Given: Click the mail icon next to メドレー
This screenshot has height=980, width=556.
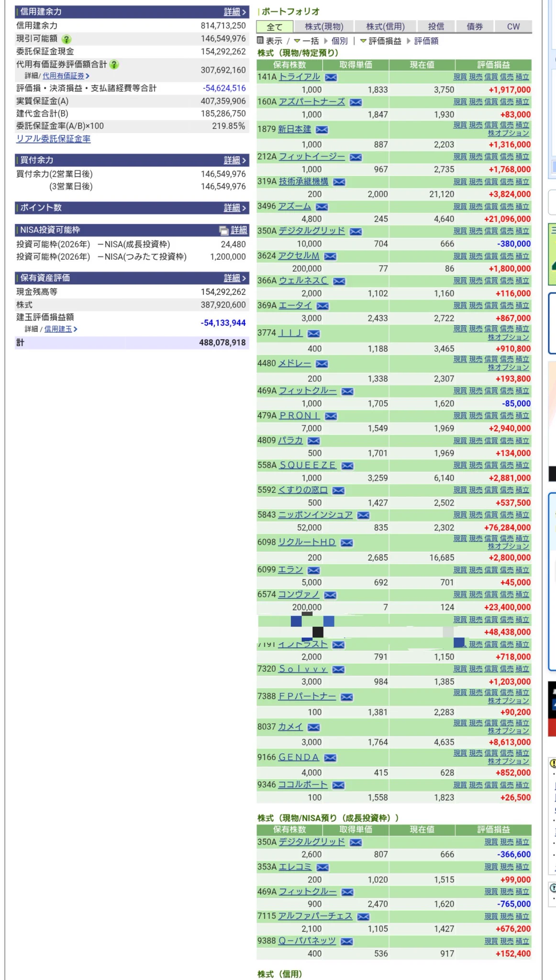Looking at the screenshot, I should pyautogui.click(x=322, y=364).
